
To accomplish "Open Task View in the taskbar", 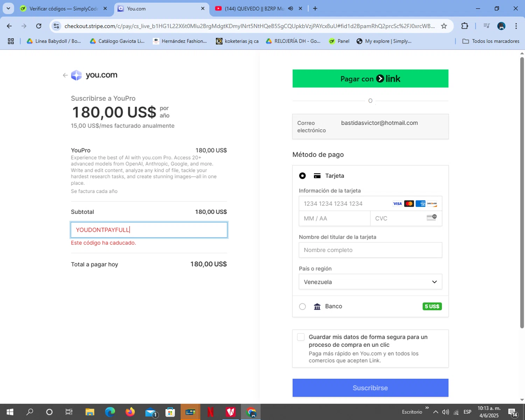I will 69,412.
